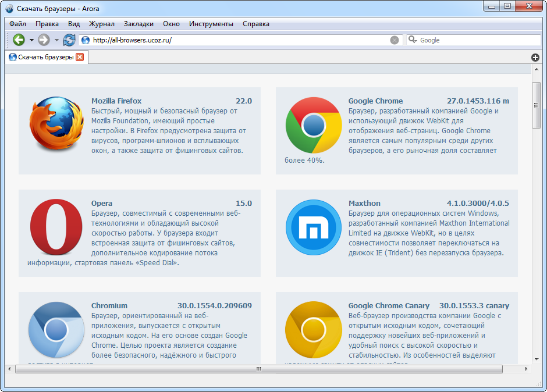Open the Chromium title link
The width and height of the screenshot is (547, 392).
109,306
